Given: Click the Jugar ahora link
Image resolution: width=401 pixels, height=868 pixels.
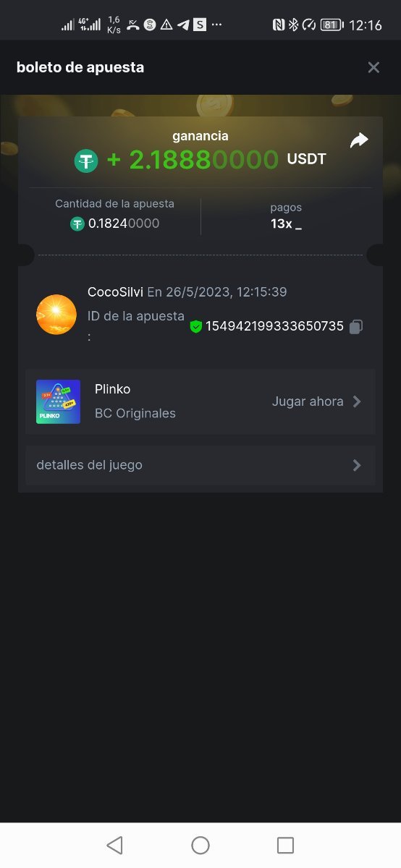Looking at the screenshot, I should click(308, 401).
